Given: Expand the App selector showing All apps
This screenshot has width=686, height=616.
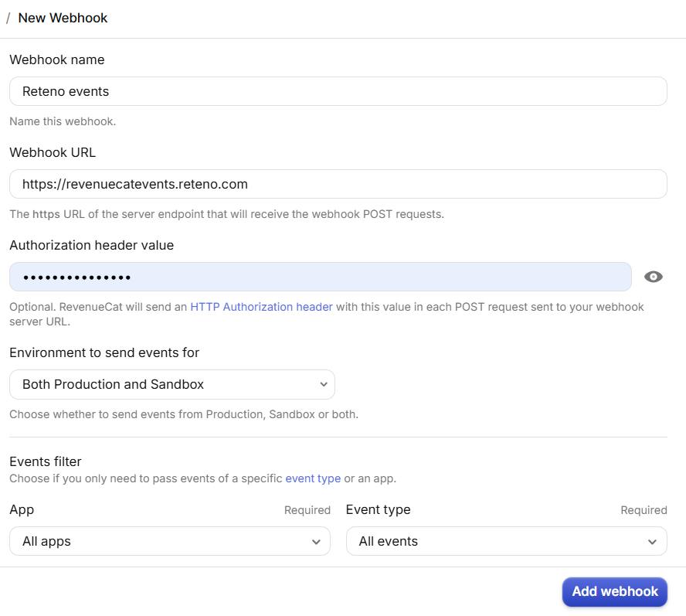Looking at the screenshot, I should click(x=169, y=541).
